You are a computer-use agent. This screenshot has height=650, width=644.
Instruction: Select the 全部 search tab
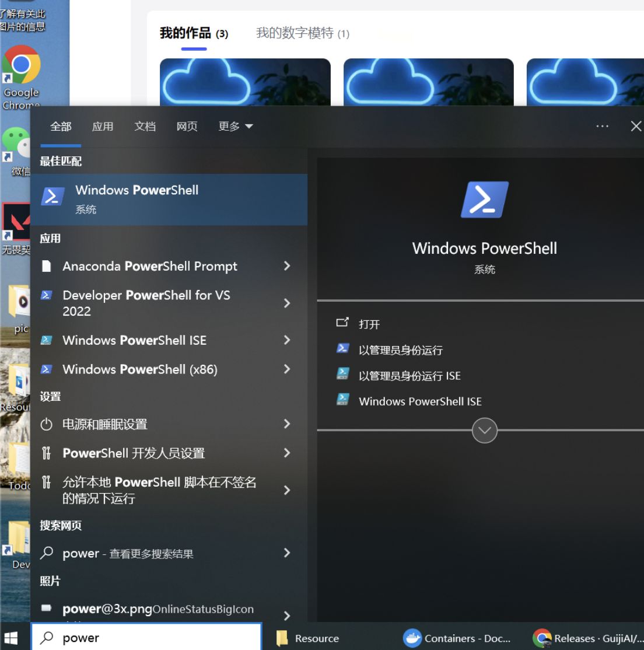pyautogui.click(x=61, y=126)
